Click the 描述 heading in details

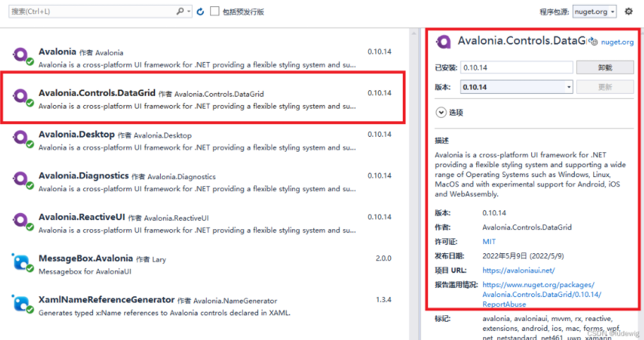coord(442,141)
